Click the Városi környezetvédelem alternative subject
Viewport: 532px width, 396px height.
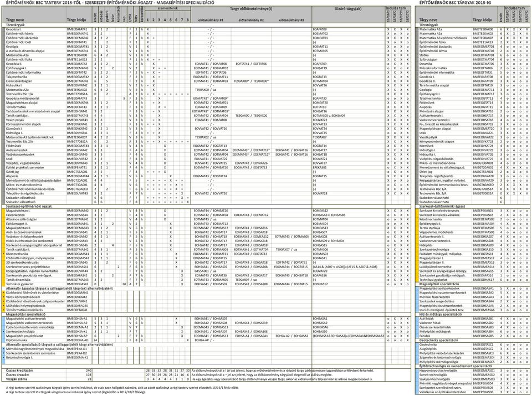(x=22, y=297)
